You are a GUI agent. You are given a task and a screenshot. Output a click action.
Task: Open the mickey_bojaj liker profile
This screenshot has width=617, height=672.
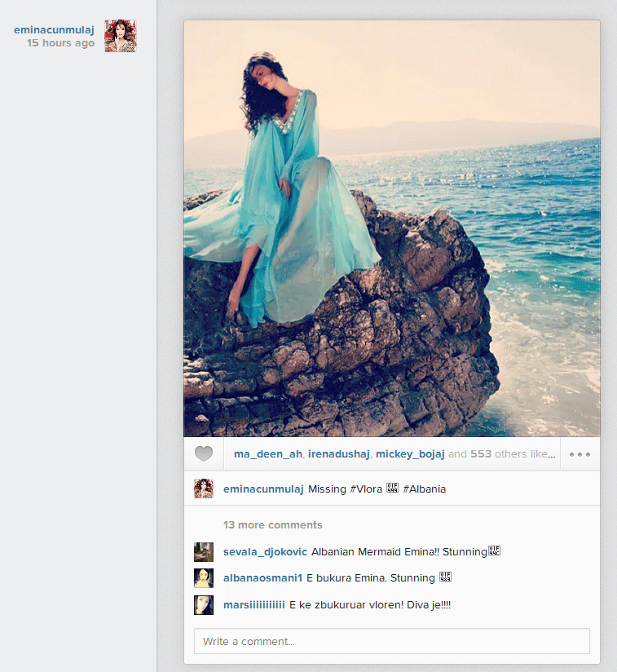[x=410, y=454]
